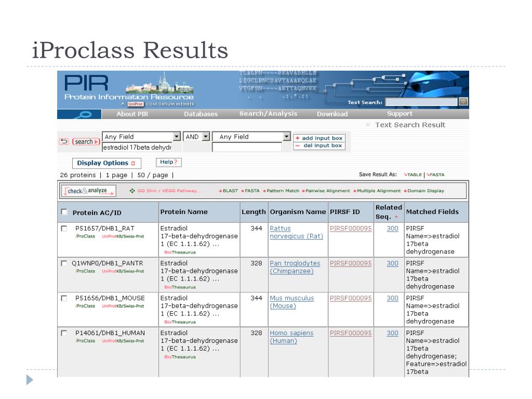Check the box for P14061/DHB1_HUMAN
This screenshot has width=532, height=399.
coord(64,333)
